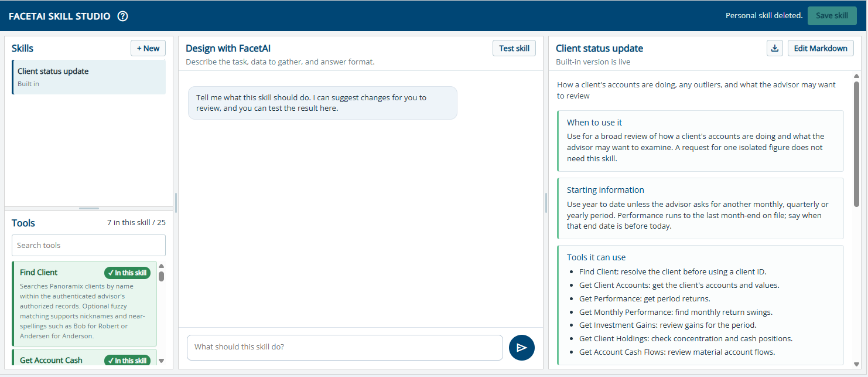Click the splitter left of skill preview panel
Viewport: 868px width, 377px height.
click(546, 203)
